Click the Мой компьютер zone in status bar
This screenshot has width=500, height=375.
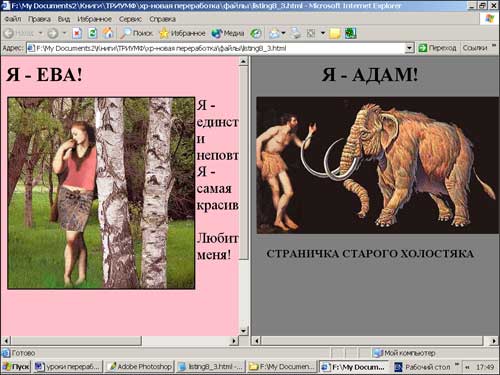click(404, 353)
